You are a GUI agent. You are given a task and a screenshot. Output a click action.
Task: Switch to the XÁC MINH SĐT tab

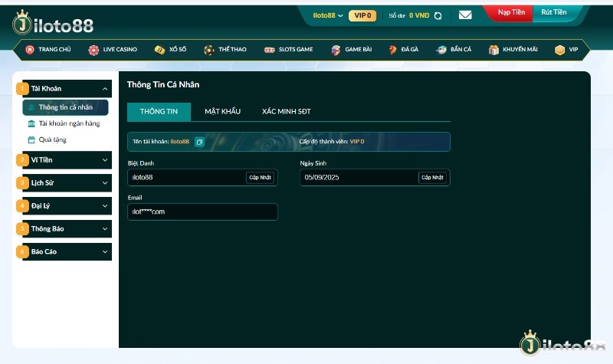tap(286, 112)
